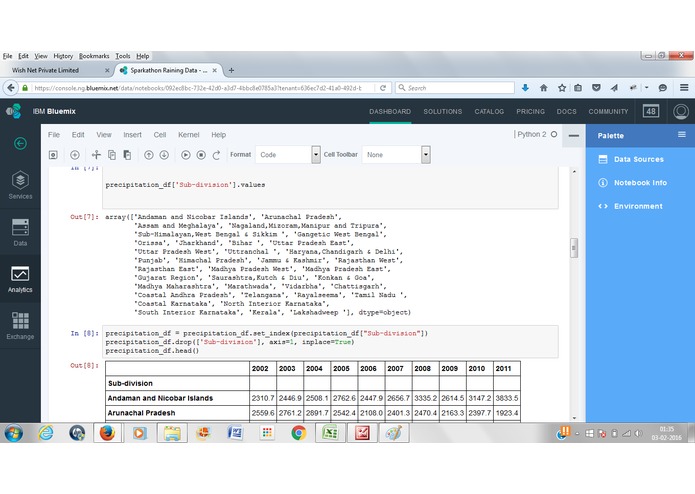Open the cell Format dropdown showing Code

(288, 155)
